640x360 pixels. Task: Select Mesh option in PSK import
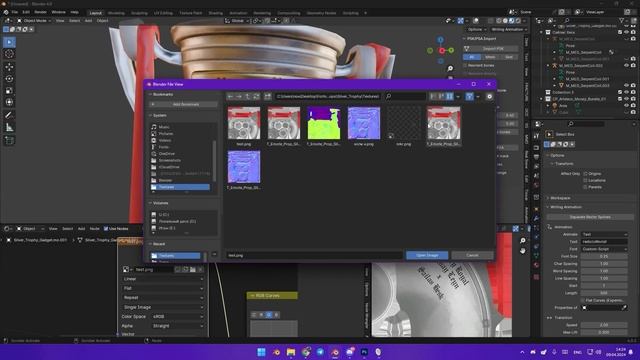490,57
